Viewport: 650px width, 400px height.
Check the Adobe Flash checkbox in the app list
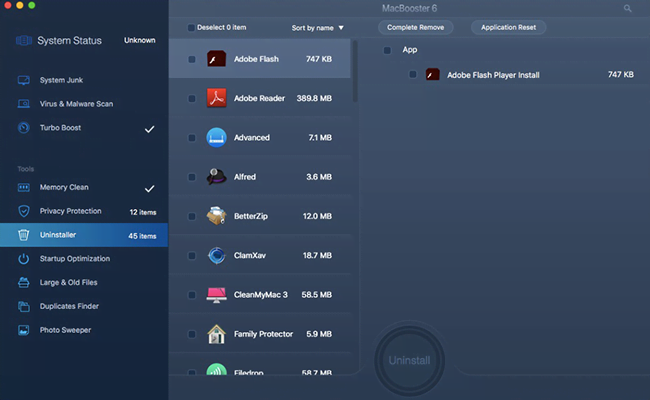pos(192,59)
